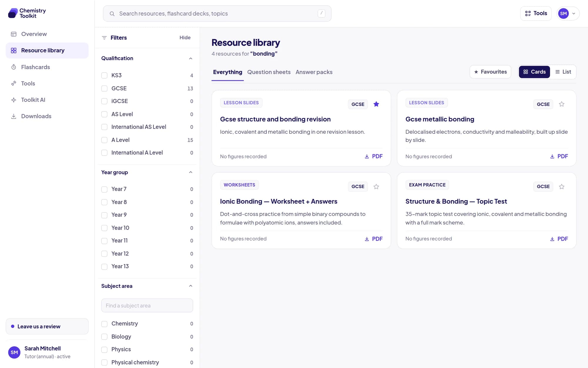
Task: Focus the search resources field
Action: click(217, 14)
